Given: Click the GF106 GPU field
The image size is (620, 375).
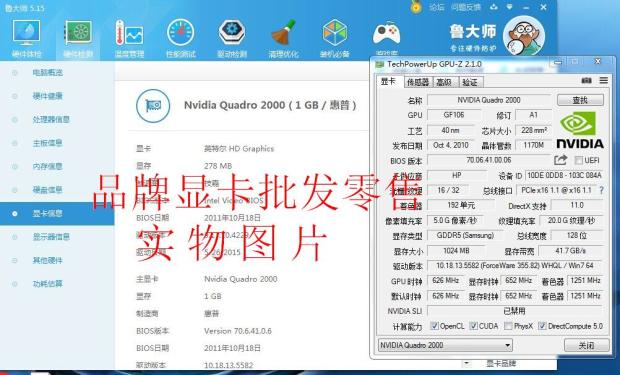Looking at the screenshot, I should (454, 115).
